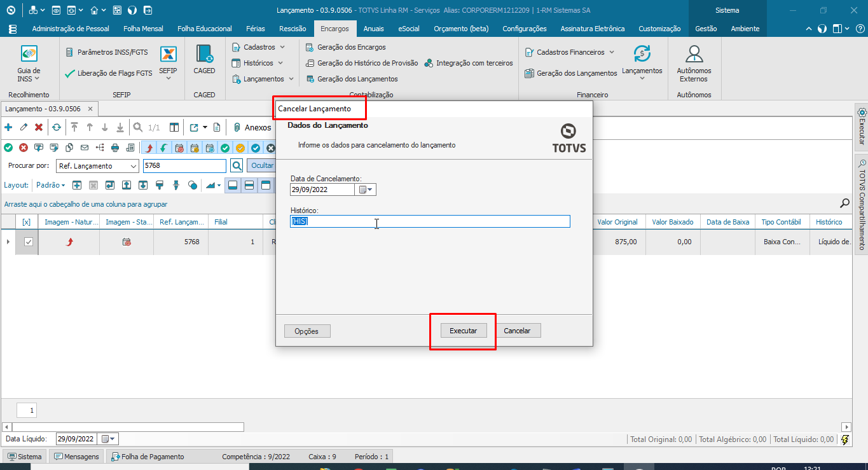Open the Administração de Pessoal tab
Viewport: 868px width, 470px height.
click(x=71, y=29)
